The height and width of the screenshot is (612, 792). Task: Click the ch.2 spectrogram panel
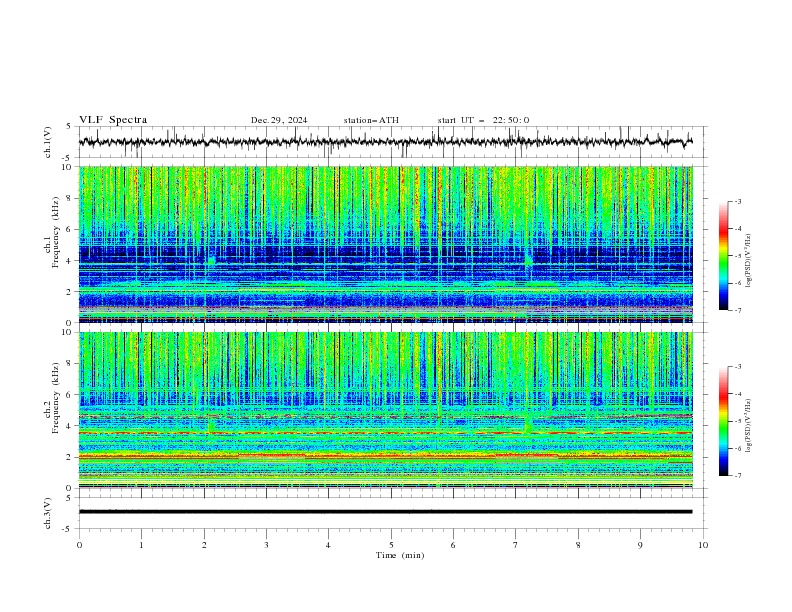pyautogui.click(x=386, y=410)
